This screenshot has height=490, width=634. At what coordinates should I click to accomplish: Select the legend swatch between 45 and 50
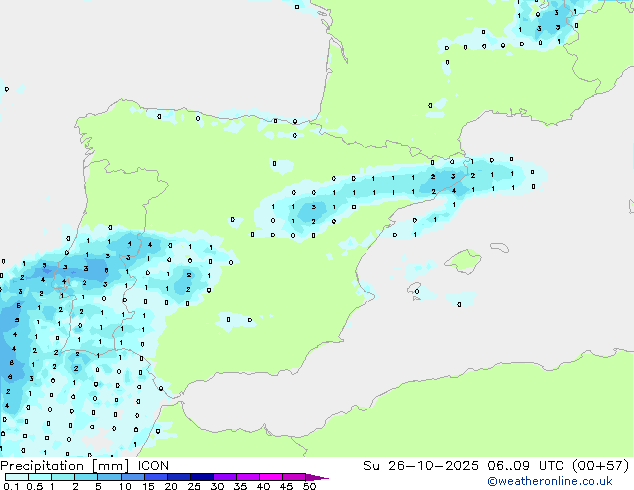coord(294,477)
